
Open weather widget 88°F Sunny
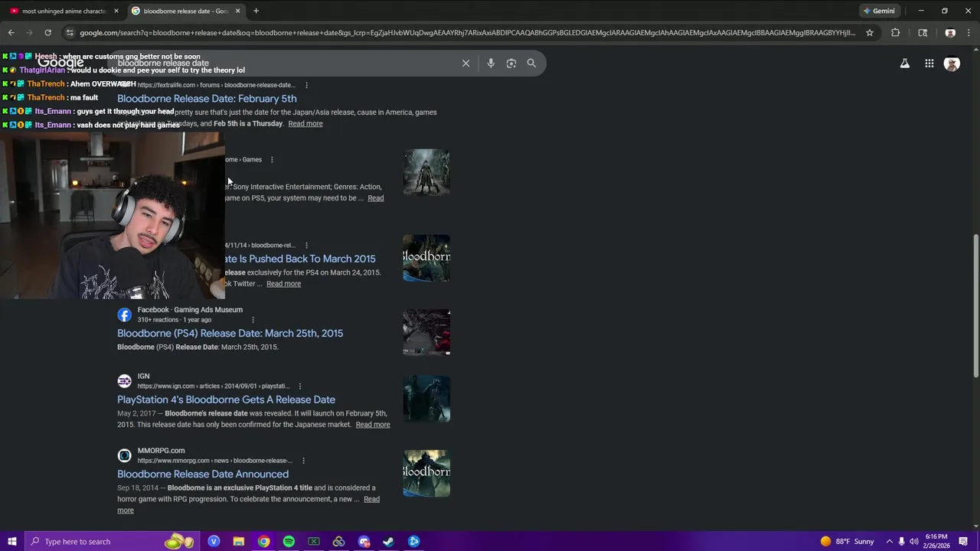tap(847, 542)
